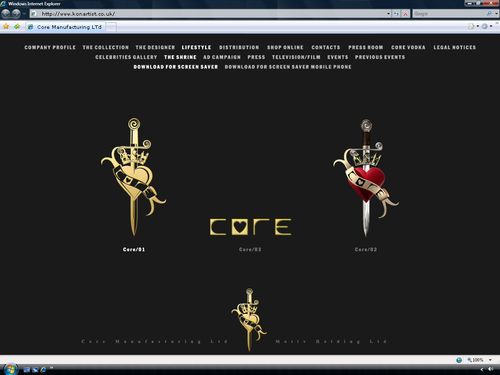
Task: Open the Television/Film submenu link
Action: (296, 57)
